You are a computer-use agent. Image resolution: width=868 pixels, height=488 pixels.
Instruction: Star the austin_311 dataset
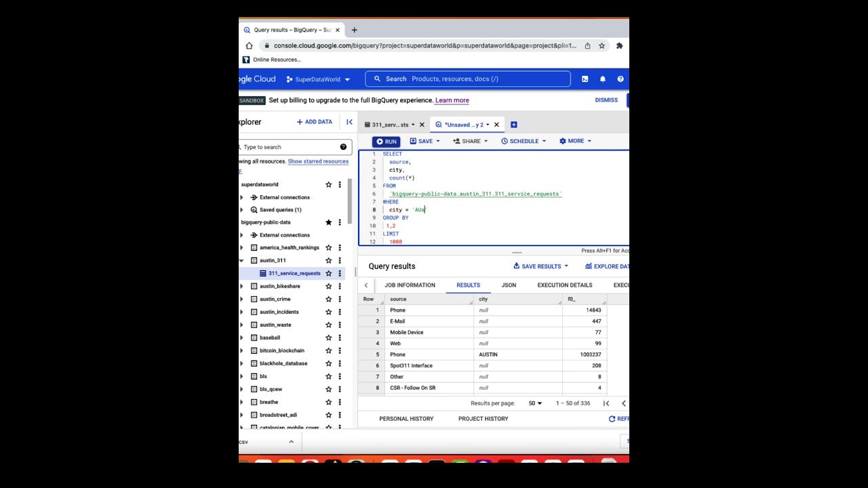328,260
